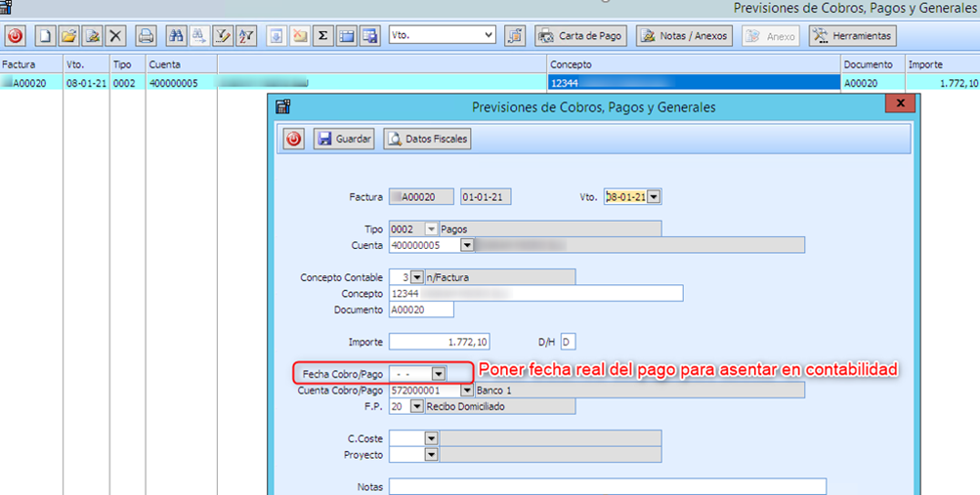Click the Herramientas button
The height and width of the screenshot is (495, 980).
coord(852,36)
